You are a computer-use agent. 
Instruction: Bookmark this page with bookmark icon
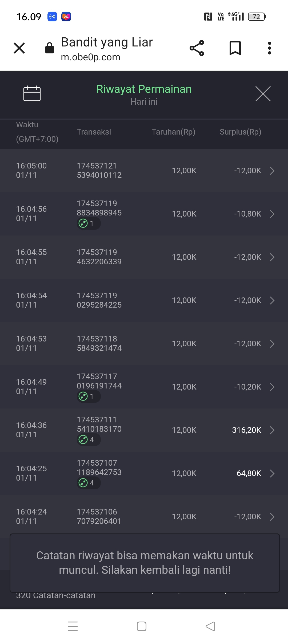(x=235, y=48)
